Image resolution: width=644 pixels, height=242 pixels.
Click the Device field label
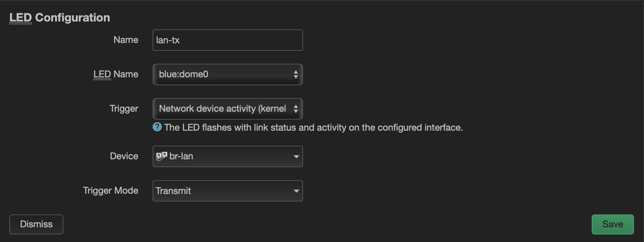pos(124,156)
